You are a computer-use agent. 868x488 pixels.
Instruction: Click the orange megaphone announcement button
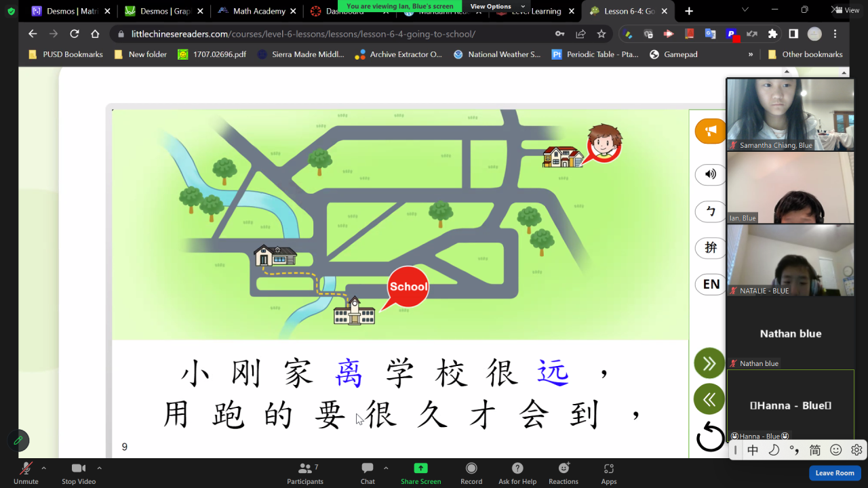click(710, 131)
